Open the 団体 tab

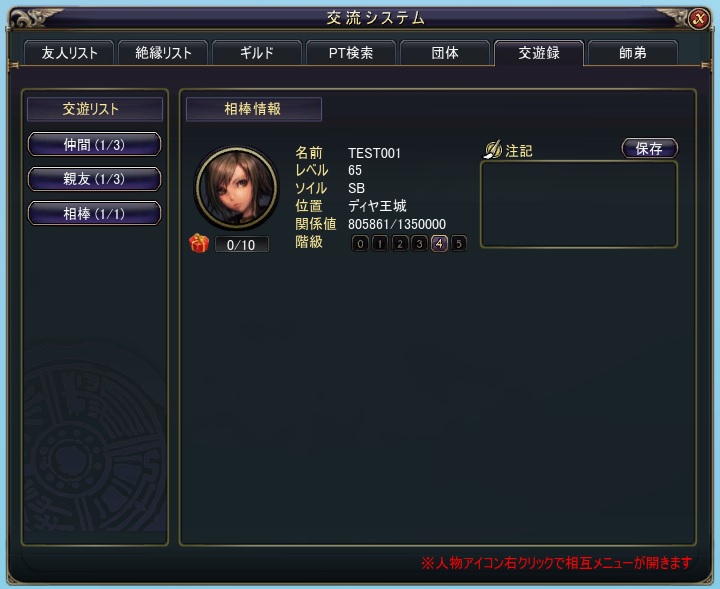(445, 53)
